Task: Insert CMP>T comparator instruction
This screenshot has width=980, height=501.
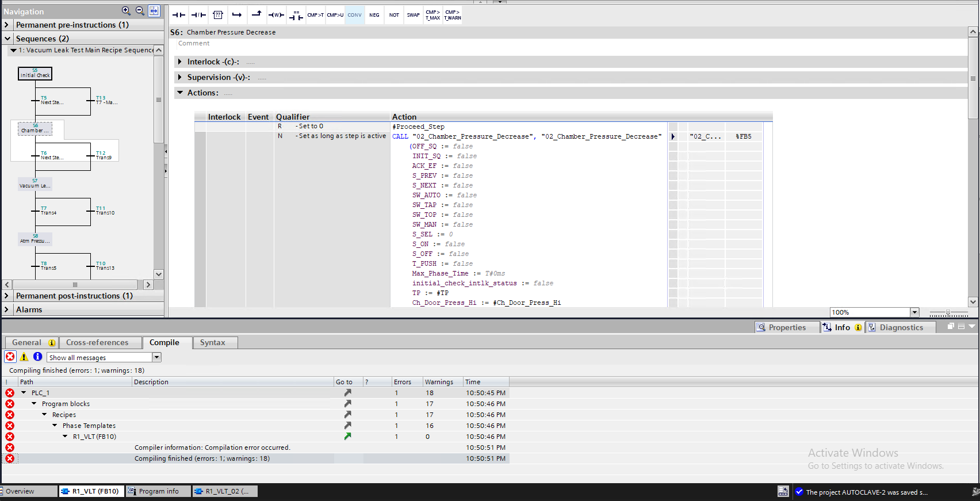Action: pyautogui.click(x=316, y=15)
